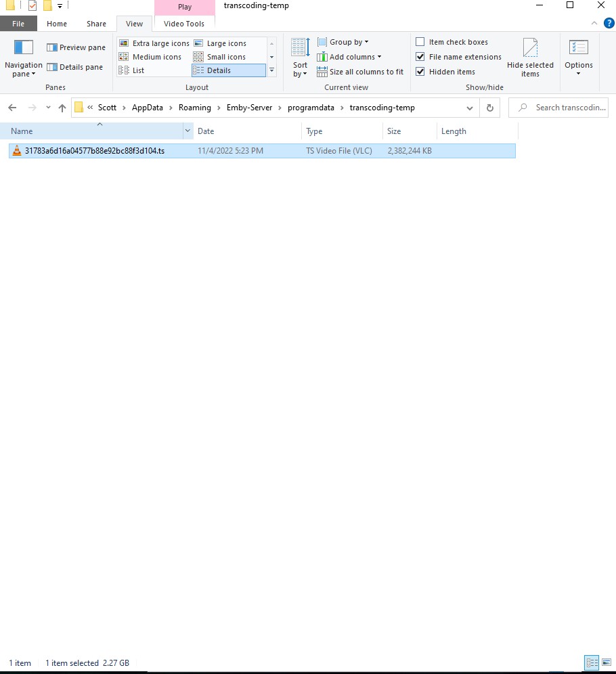Customize Quick Access Toolbar dropdown
This screenshot has height=674, width=616.
60,6
